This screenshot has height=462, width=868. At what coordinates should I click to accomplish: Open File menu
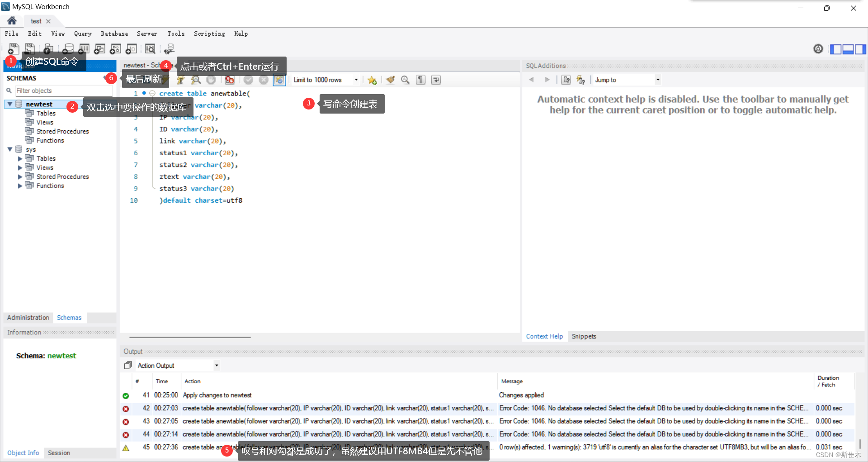[x=12, y=33]
